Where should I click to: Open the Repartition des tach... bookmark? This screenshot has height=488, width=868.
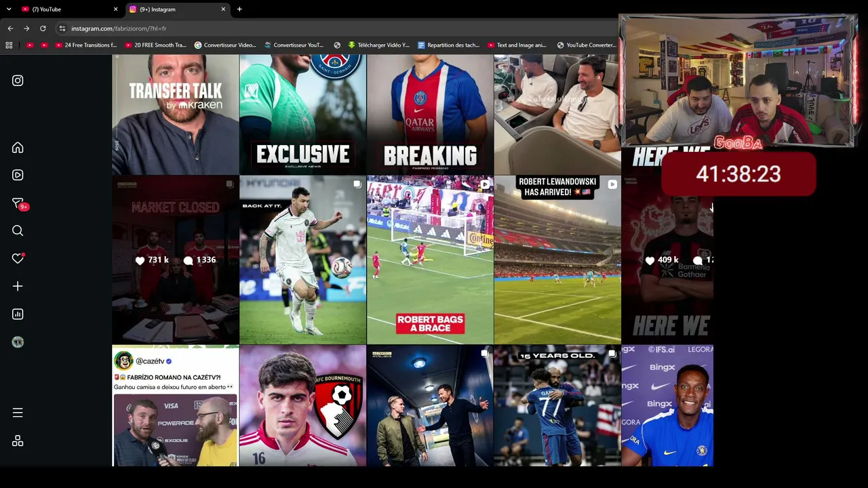coord(448,45)
